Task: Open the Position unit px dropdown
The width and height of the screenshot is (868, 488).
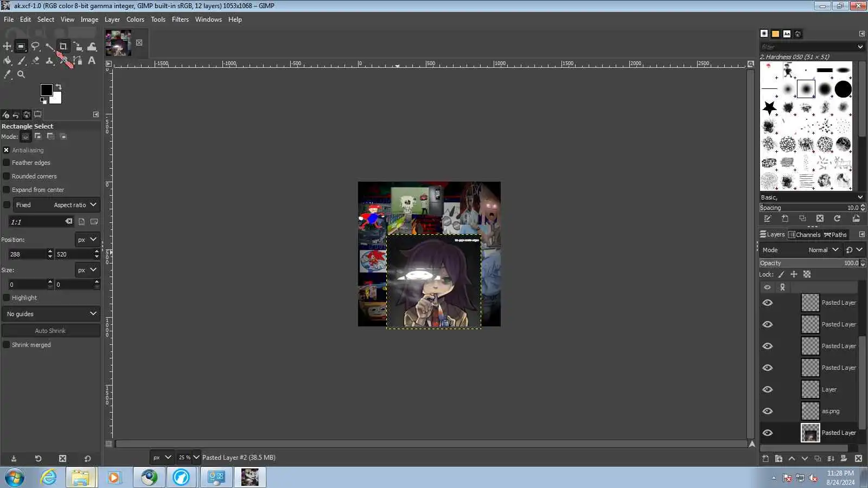Action: [x=87, y=240]
